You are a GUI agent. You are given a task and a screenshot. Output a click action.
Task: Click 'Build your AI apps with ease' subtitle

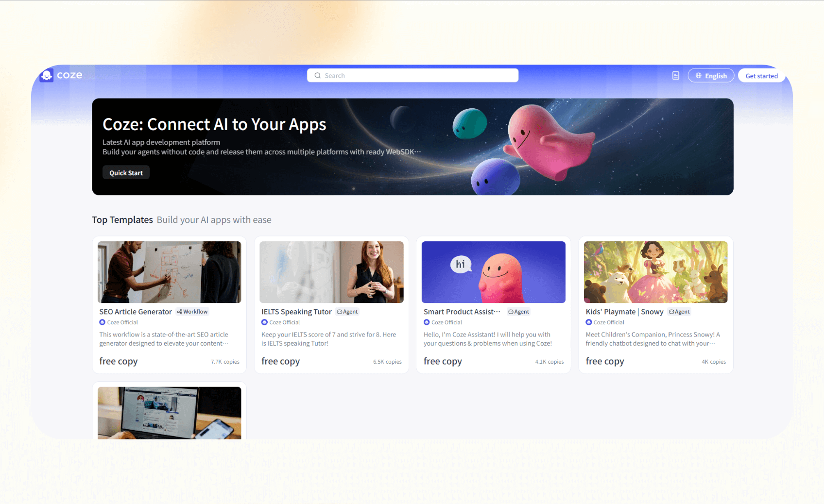[x=214, y=219]
